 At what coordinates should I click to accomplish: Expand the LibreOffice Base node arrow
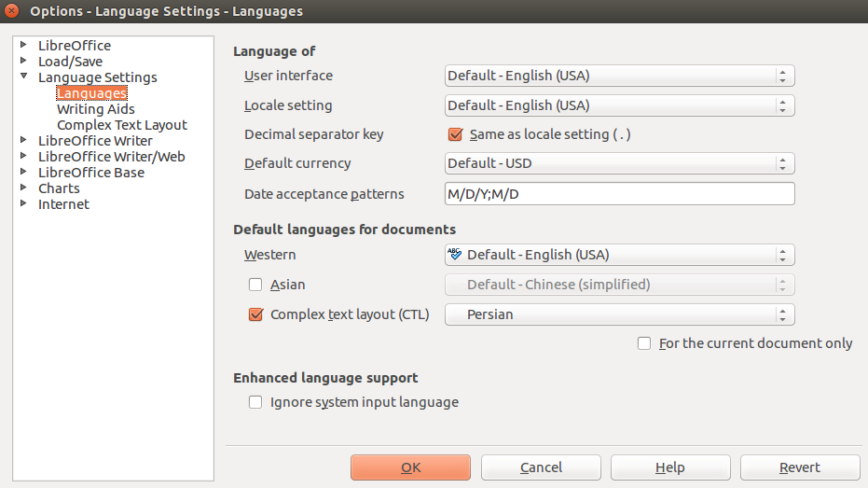point(23,172)
